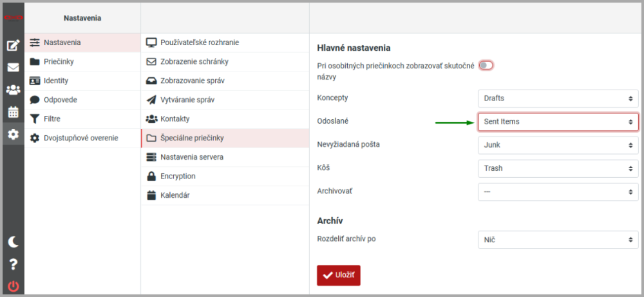This screenshot has height=297, width=644.
Task: Click the red logout power icon
Action: click(13, 286)
